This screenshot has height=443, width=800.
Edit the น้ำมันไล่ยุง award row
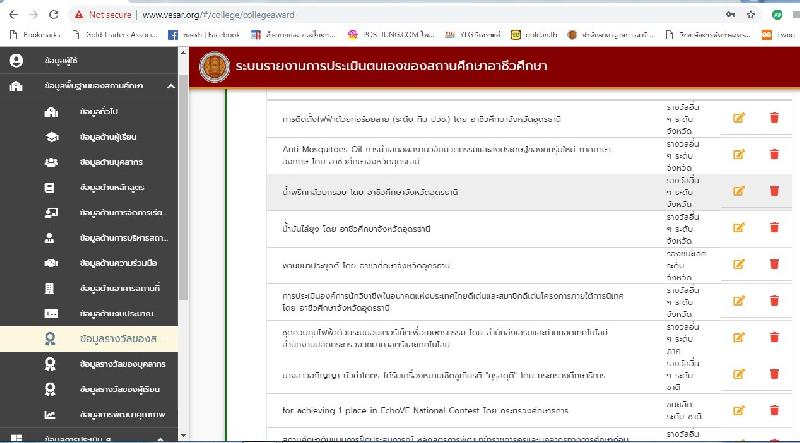(738, 227)
